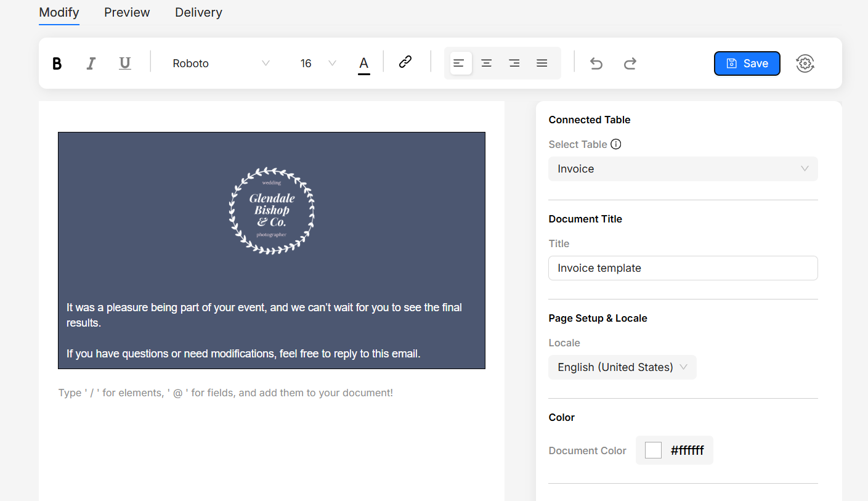868x501 pixels.
Task: Switch to the Delivery tab
Action: (198, 12)
